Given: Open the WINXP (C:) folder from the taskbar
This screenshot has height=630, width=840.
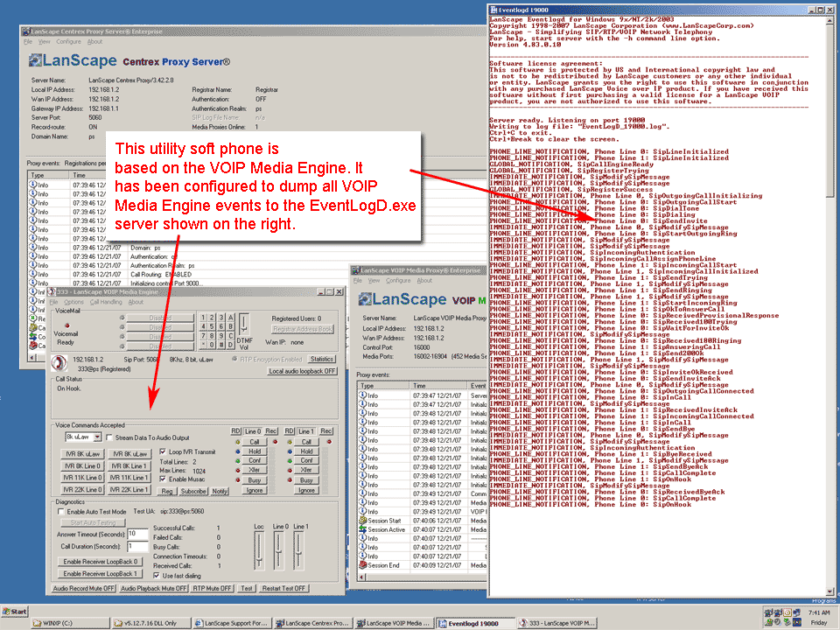Looking at the screenshot, I should [x=70, y=623].
